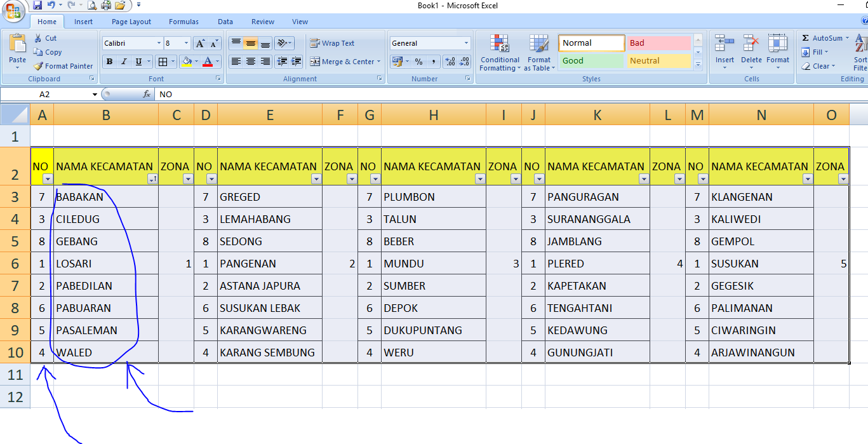Open filter dropdown for ZONA in column C

188,179
